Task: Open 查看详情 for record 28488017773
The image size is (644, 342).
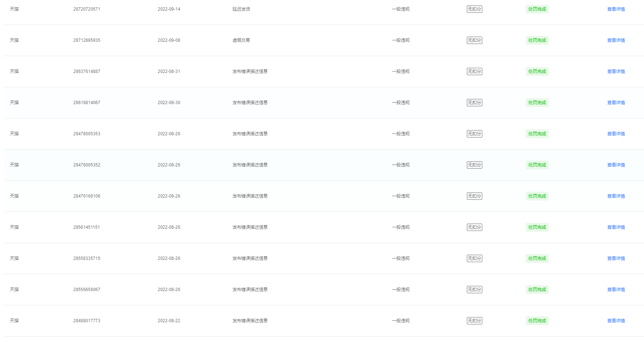Action: coord(616,321)
